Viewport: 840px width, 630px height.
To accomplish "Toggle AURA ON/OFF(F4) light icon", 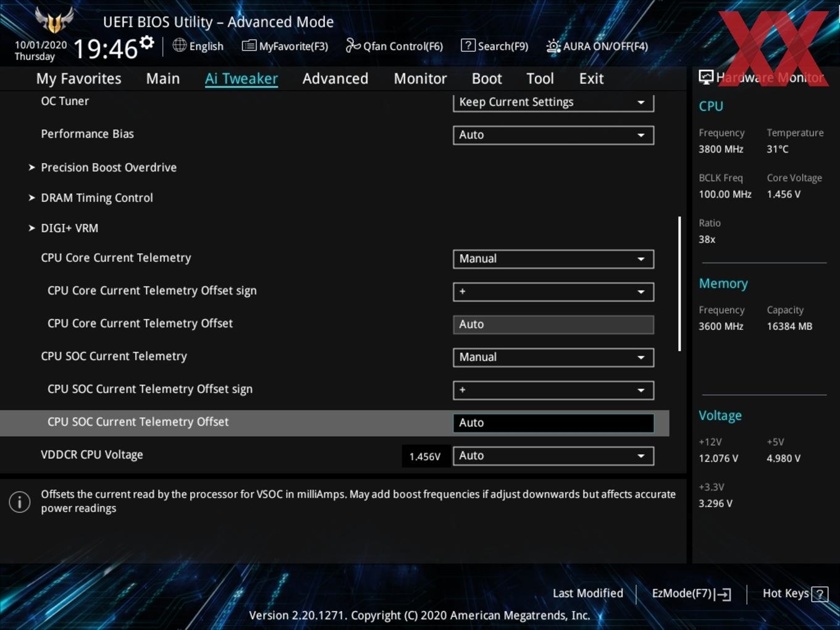I will click(553, 46).
